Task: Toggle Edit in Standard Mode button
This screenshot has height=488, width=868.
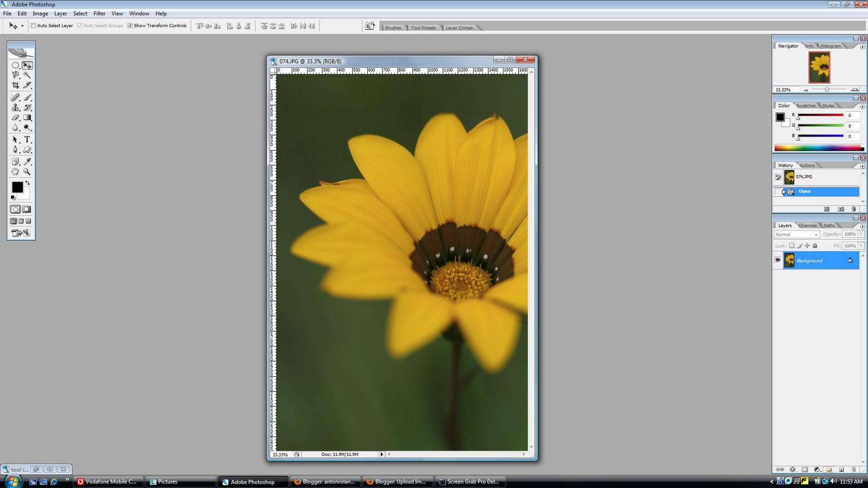Action: point(15,209)
